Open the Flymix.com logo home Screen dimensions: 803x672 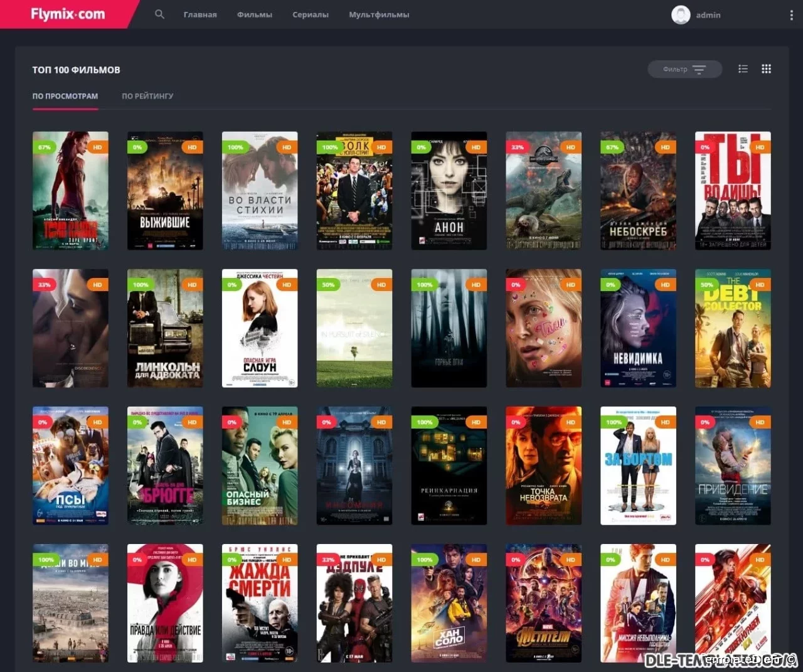click(x=68, y=14)
